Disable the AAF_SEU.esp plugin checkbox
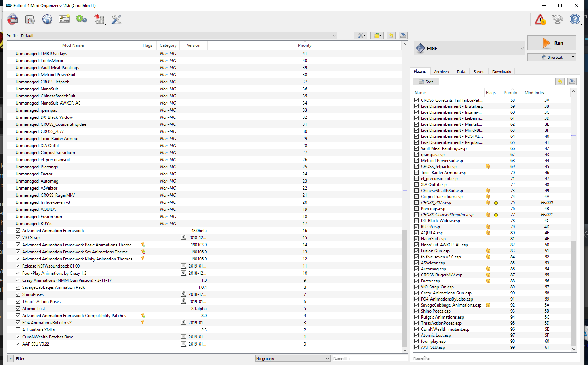Image resolution: width=588 pixels, height=365 pixels. (x=417, y=347)
